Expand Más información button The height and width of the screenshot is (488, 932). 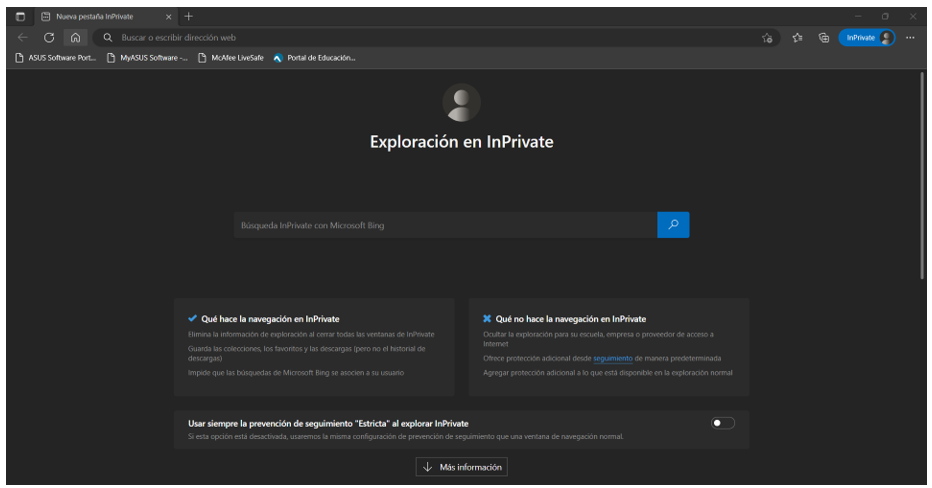coord(462,467)
